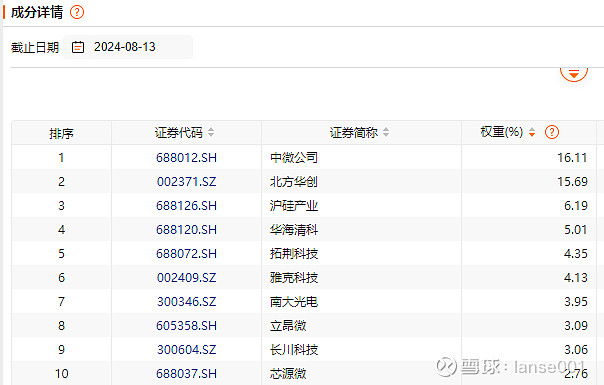This screenshot has height=385, width=604.
Task: Open stock code 688126.SH
Action: click(186, 205)
